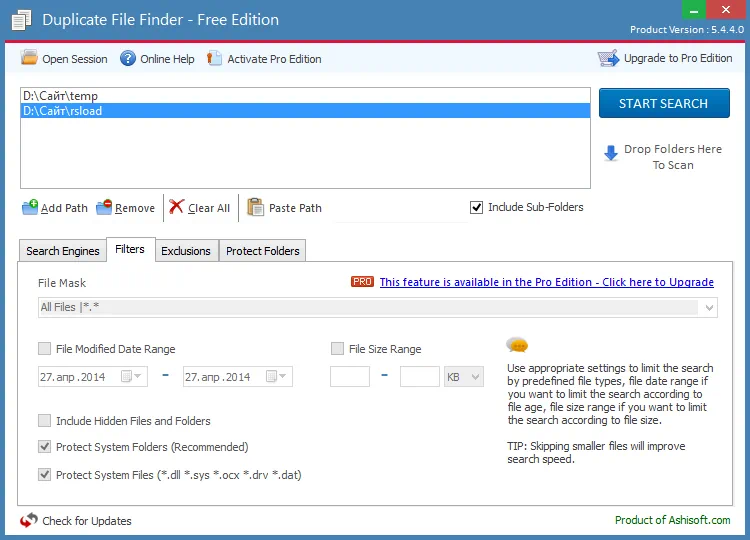Toggle Include Sub-Folders checkbox
750x540 pixels.
476,207
